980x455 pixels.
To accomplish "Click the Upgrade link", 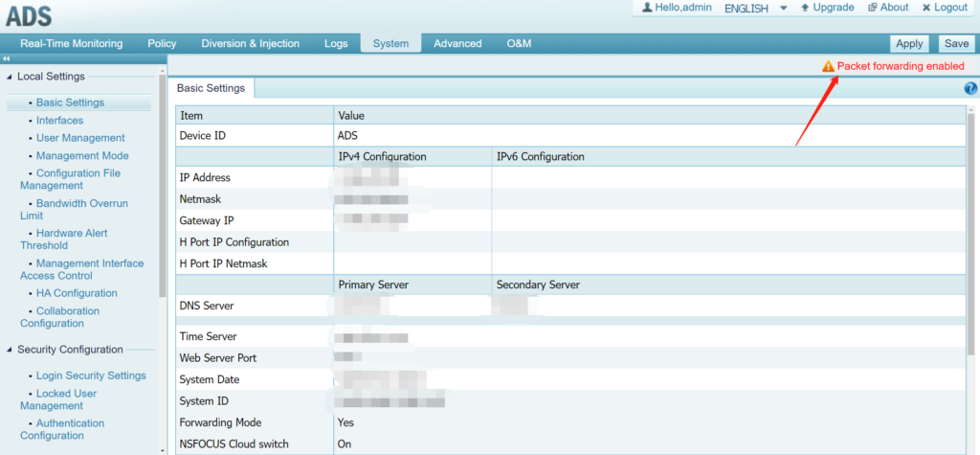I will click(x=834, y=8).
